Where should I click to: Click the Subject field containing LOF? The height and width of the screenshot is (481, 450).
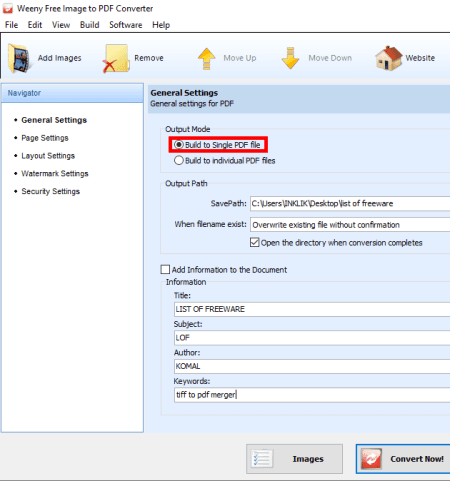(312, 338)
